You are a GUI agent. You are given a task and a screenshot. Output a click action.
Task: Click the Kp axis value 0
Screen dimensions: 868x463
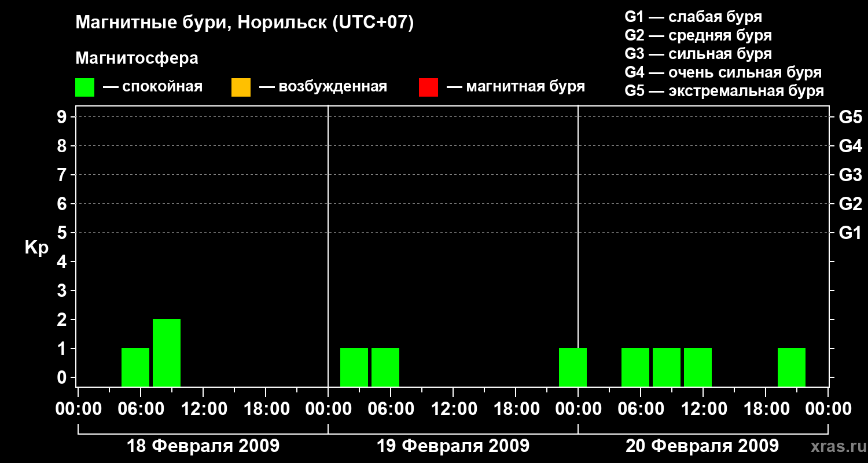(x=63, y=377)
